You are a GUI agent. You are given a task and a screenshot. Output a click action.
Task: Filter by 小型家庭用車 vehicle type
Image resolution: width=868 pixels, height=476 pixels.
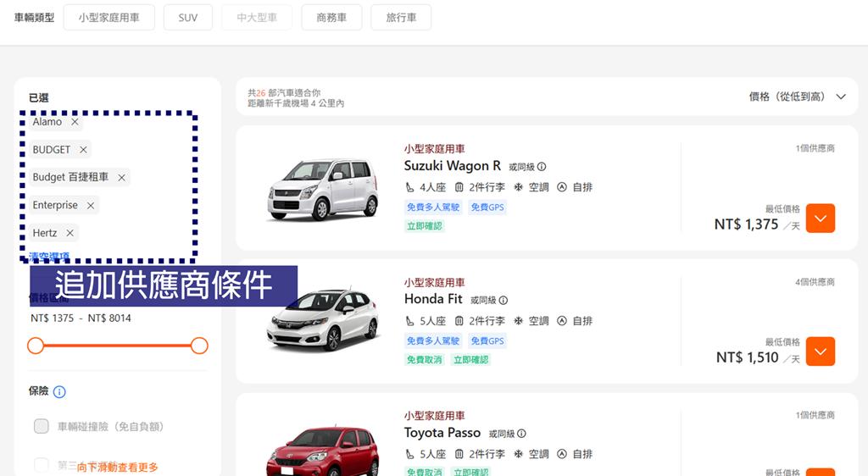click(x=109, y=18)
